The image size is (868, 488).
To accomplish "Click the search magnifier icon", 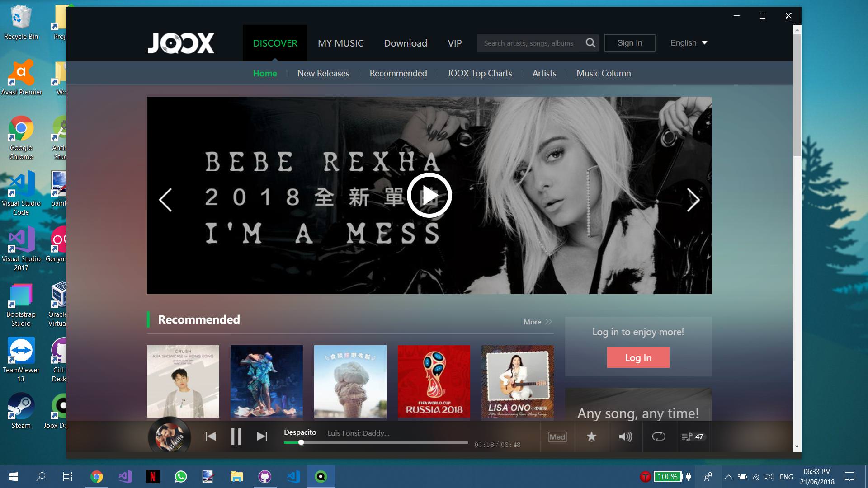I will pos(590,43).
